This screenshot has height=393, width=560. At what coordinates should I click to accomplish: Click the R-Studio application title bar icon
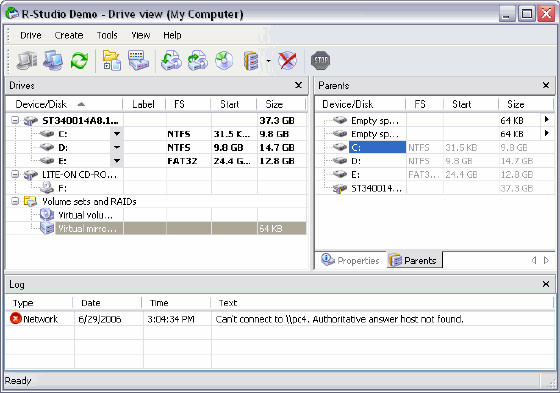(12, 14)
